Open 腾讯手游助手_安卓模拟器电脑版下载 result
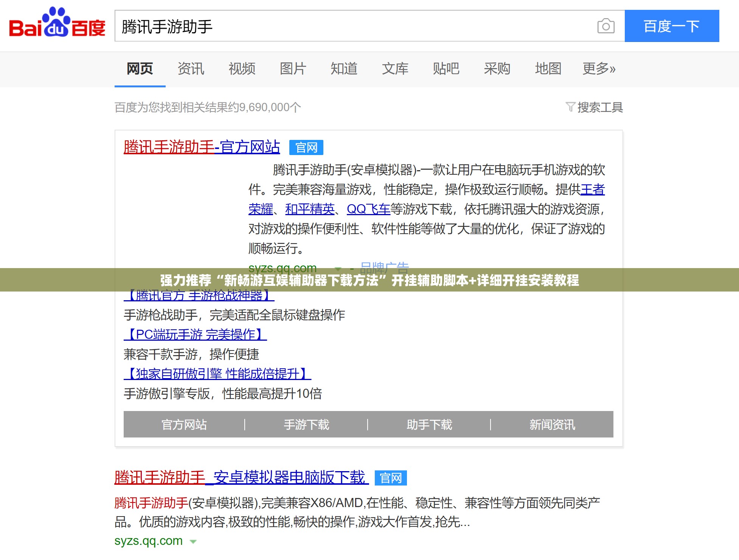The height and width of the screenshot is (560, 739). click(242, 477)
